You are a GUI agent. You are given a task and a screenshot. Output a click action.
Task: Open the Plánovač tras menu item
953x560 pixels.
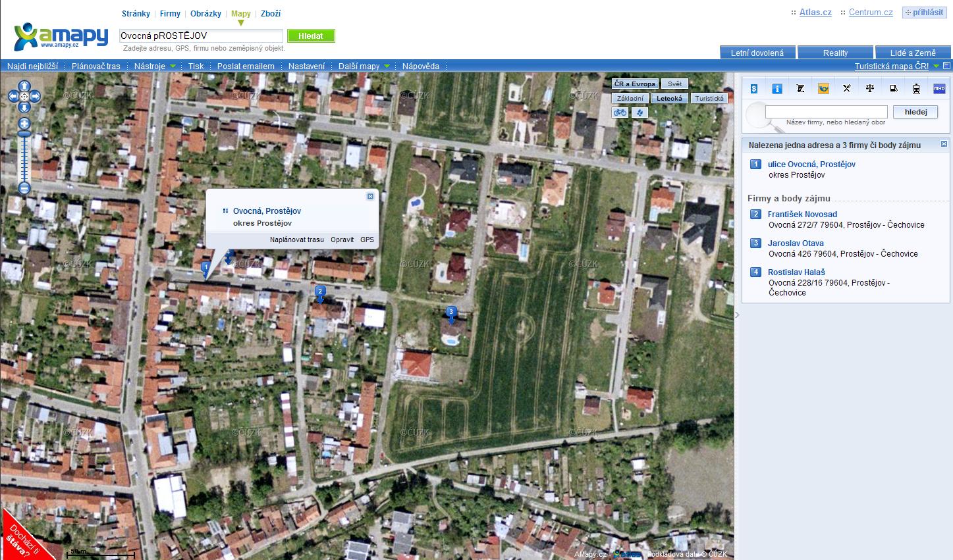point(96,66)
